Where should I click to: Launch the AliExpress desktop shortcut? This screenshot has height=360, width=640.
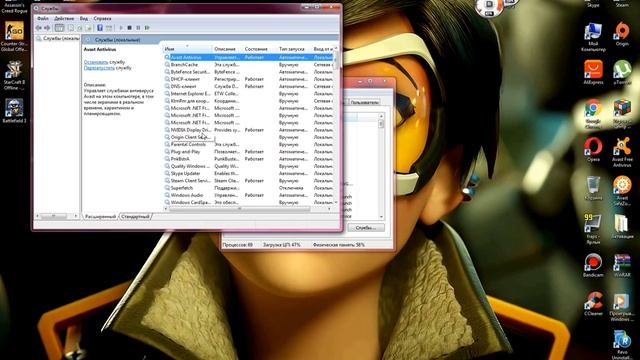click(x=593, y=72)
